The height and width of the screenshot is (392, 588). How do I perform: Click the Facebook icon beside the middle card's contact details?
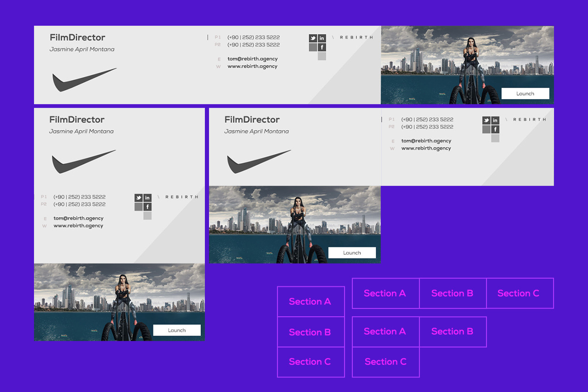[495, 129]
